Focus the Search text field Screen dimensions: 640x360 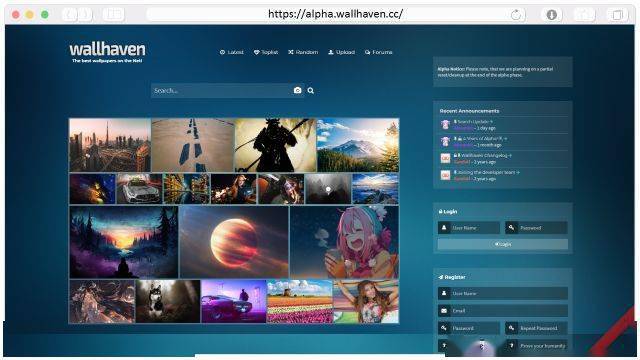(222, 91)
